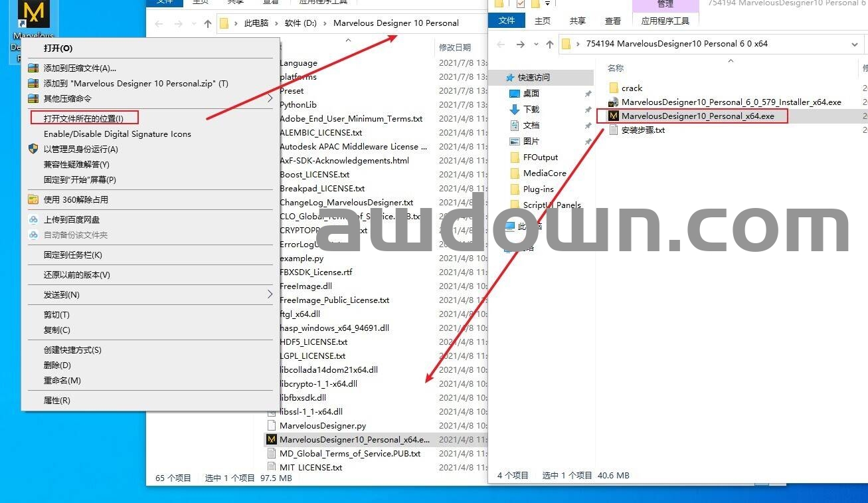Choose 以管理员身份运行(A) in the context menu
Viewport: 868px width, 503px height.
(x=80, y=150)
